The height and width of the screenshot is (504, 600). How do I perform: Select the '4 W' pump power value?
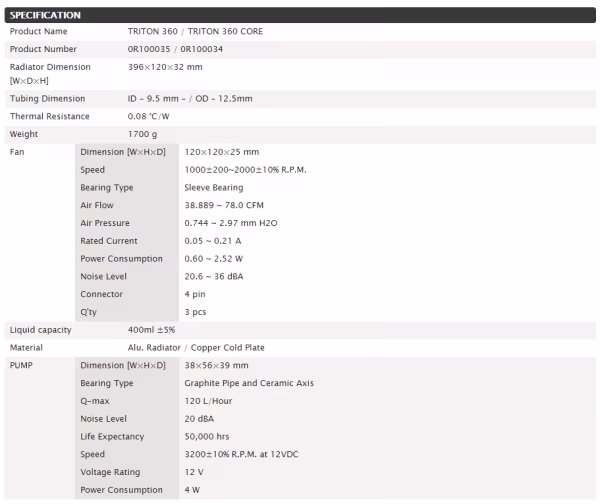192,490
